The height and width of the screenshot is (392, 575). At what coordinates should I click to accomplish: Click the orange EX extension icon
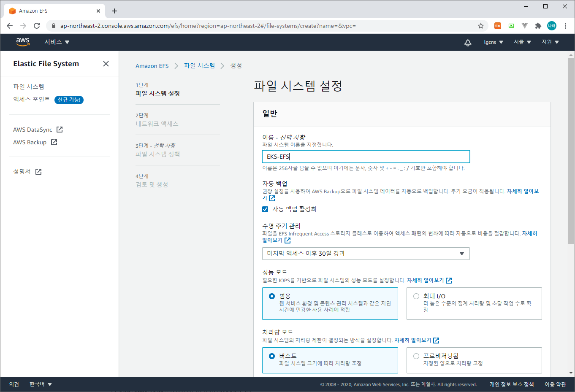[498, 26]
